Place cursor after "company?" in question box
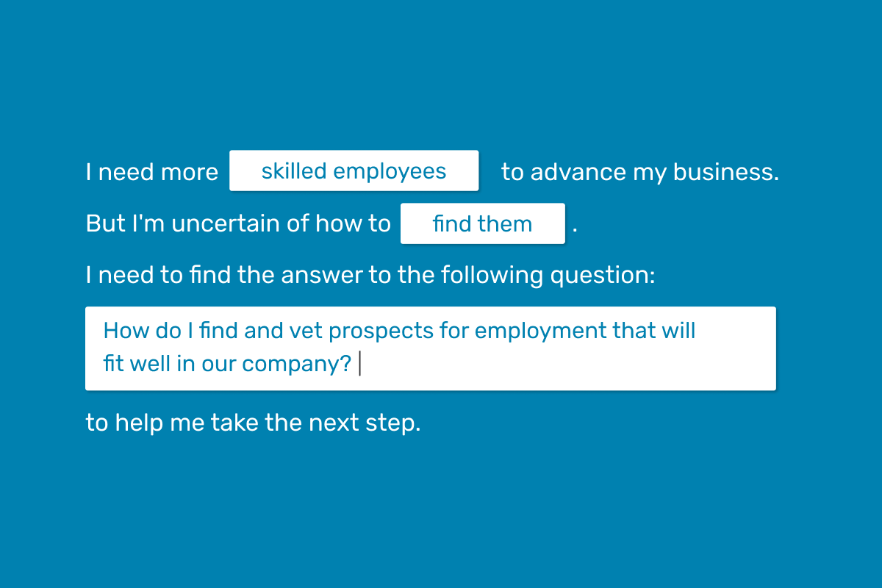 (x=359, y=364)
